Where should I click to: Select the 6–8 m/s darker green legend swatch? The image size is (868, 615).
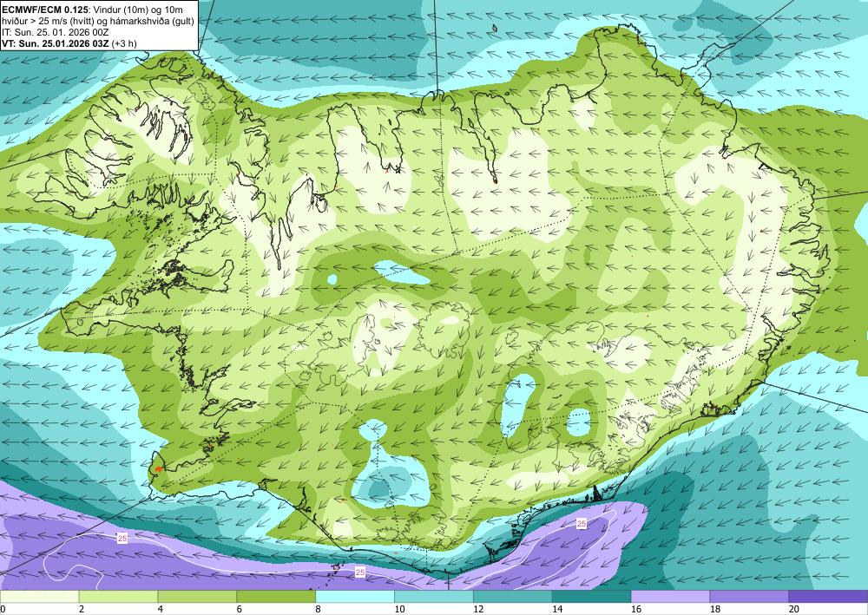[276, 597]
